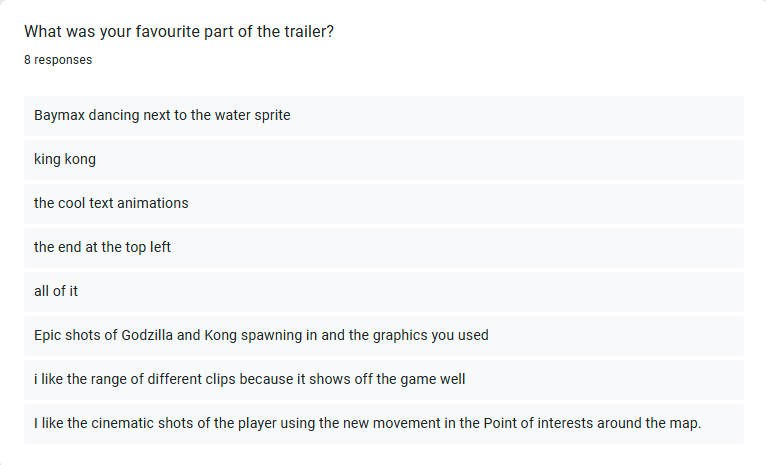This screenshot has height=465, width=766.
Task: Click the "Epic shots of Godzilla and Kong" response
Action: [261, 335]
